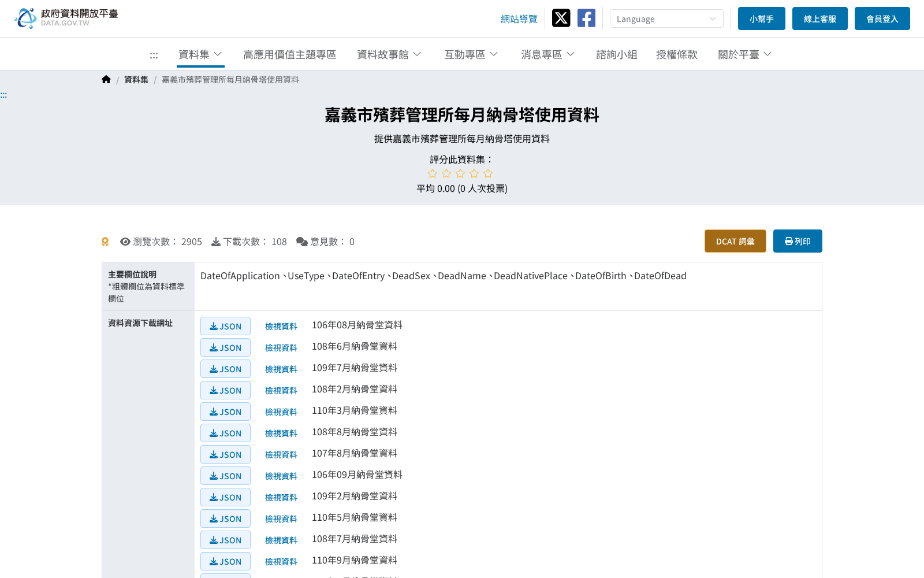View data (檢視資料) for 110年3月納骨堂資料
This screenshot has width=924, height=578.
tap(281, 412)
